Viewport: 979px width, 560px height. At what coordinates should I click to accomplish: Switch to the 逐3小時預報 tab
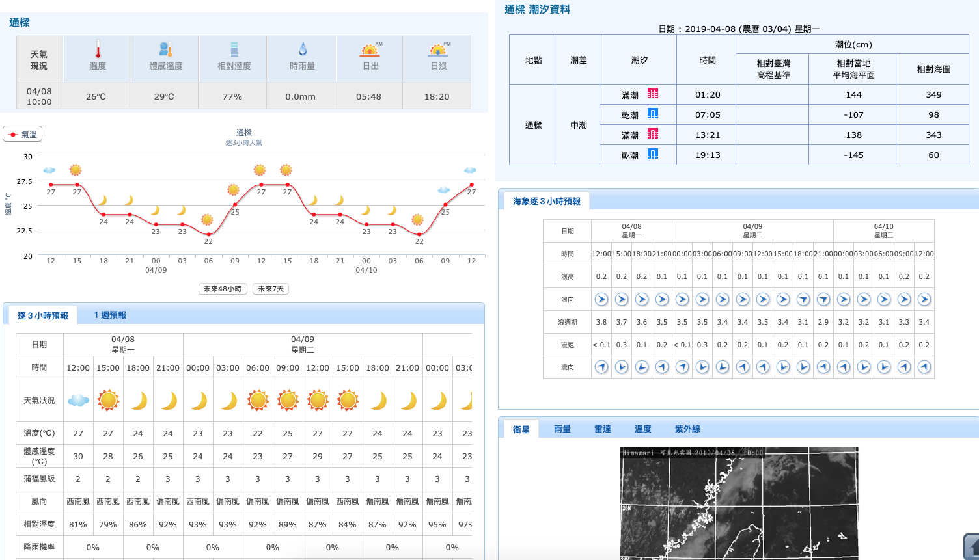[43, 315]
